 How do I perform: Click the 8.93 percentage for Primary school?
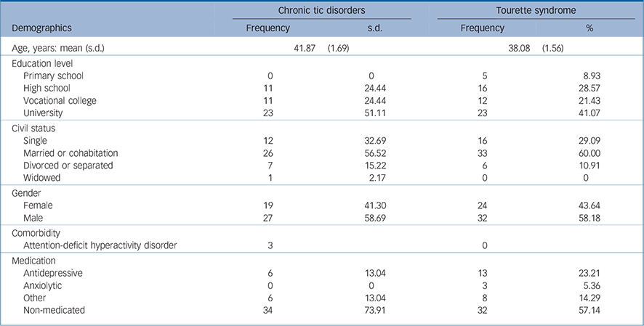coord(590,76)
